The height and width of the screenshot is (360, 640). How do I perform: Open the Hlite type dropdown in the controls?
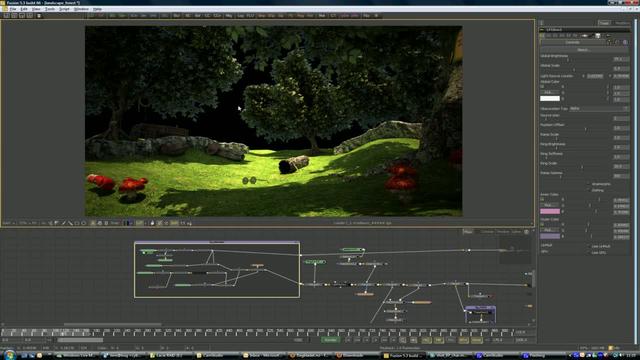(x=599, y=109)
